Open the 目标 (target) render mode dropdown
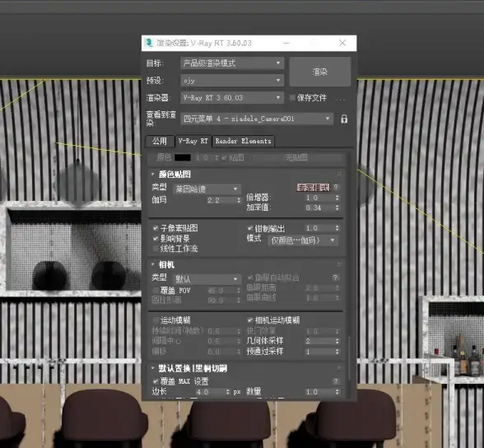484x448 pixels. click(232, 63)
